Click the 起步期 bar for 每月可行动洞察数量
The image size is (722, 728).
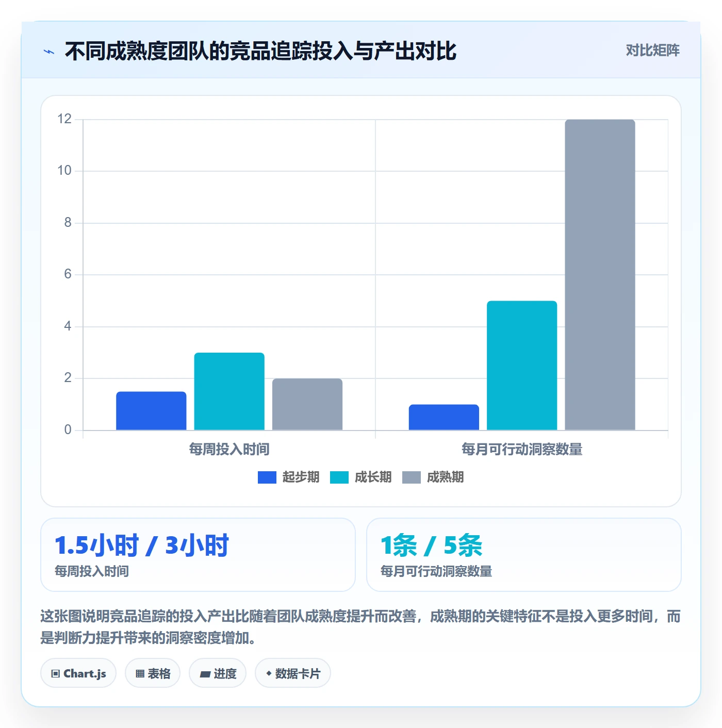[x=444, y=417]
